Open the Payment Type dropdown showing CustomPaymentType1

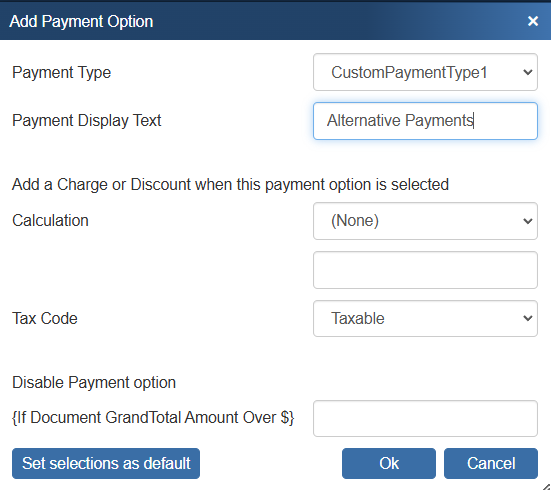(x=425, y=72)
